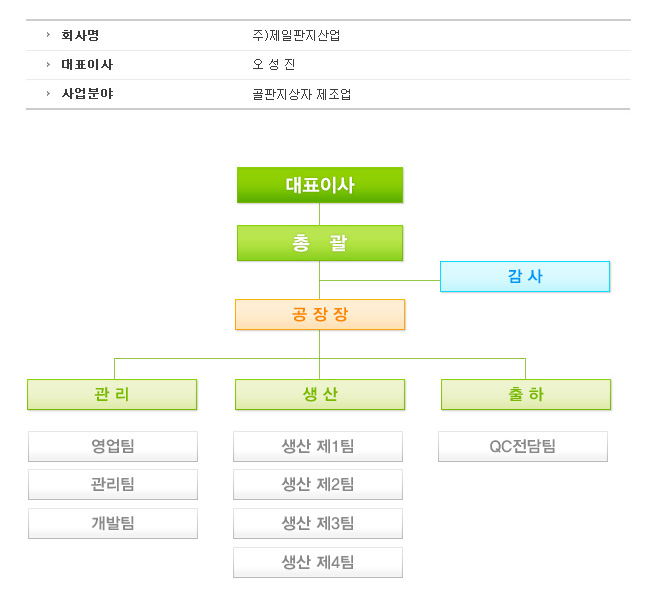Select the 생산 제3팀 box
The height and width of the screenshot is (616, 650).
coord(318,524)
